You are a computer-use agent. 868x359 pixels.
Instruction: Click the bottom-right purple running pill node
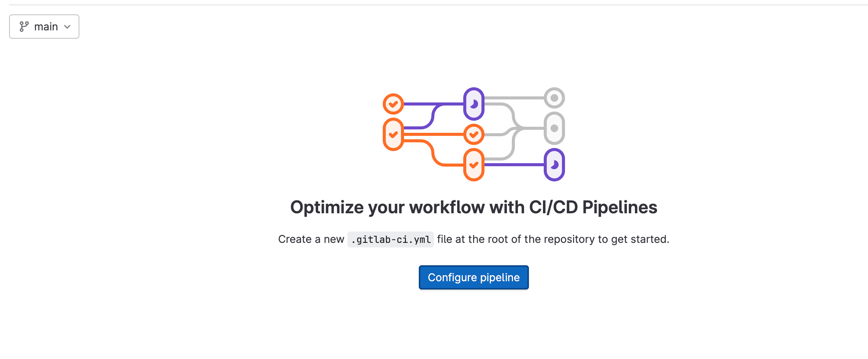coord(554,165)
